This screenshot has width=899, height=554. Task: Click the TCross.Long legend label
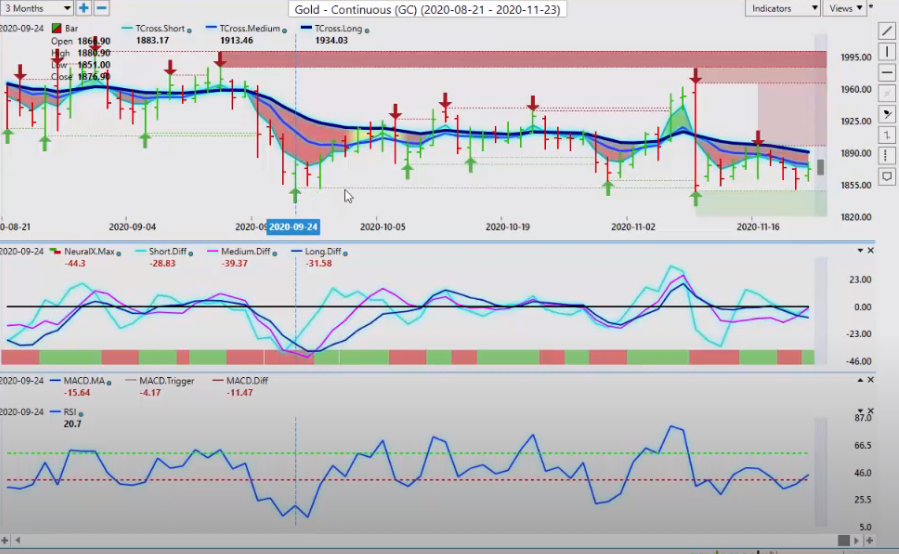pos(338,28)
